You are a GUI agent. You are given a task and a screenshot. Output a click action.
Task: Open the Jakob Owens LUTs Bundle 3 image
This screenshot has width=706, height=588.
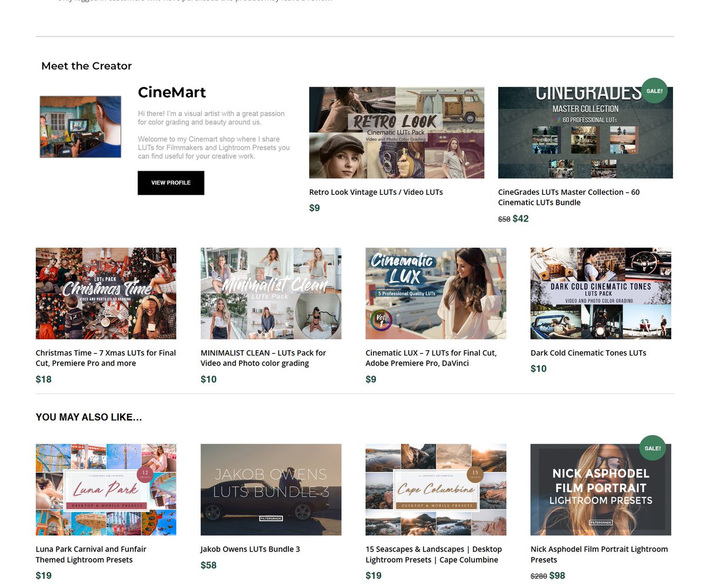pos(271,490)
